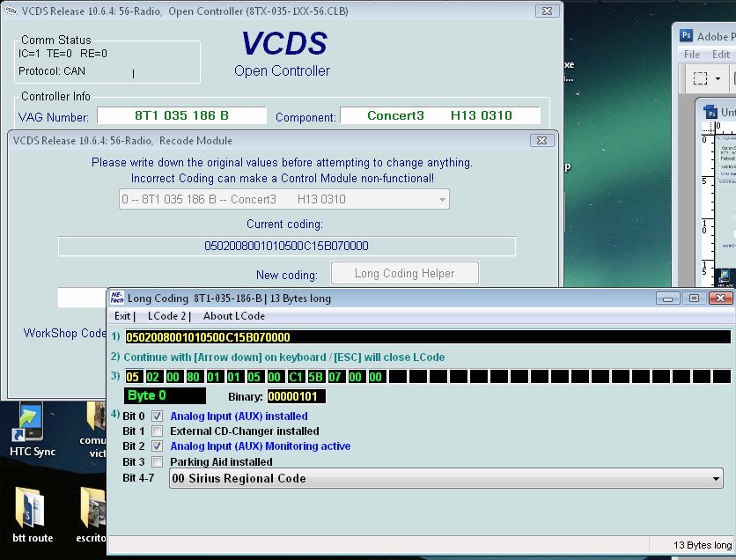Image resolution: width=736 pixels, height=560 pixels.
Task: Click the Protocol: CAN status text
Action: click(52, 70)
